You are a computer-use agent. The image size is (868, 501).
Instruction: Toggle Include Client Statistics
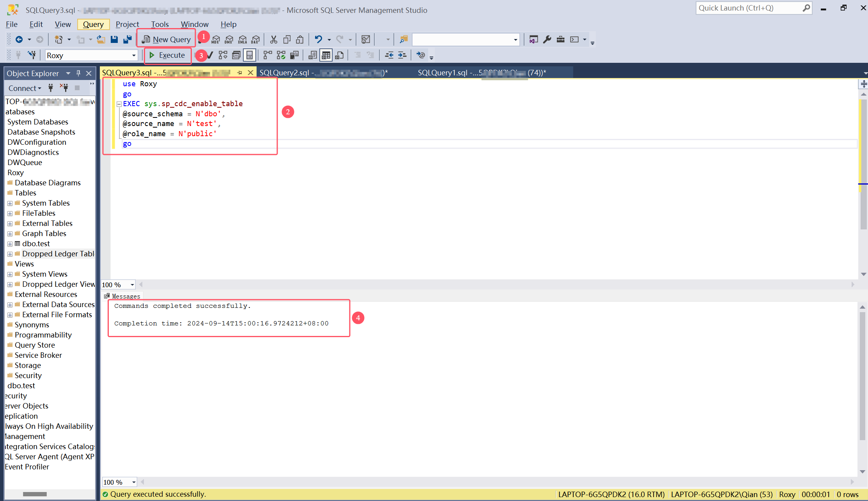click(x=294, y=55)
